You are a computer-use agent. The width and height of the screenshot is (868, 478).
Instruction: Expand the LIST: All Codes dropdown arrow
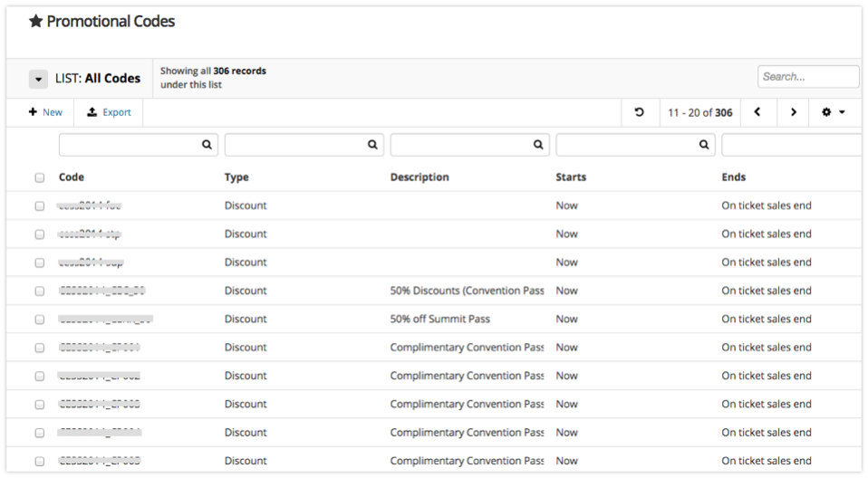pos(38,79)
